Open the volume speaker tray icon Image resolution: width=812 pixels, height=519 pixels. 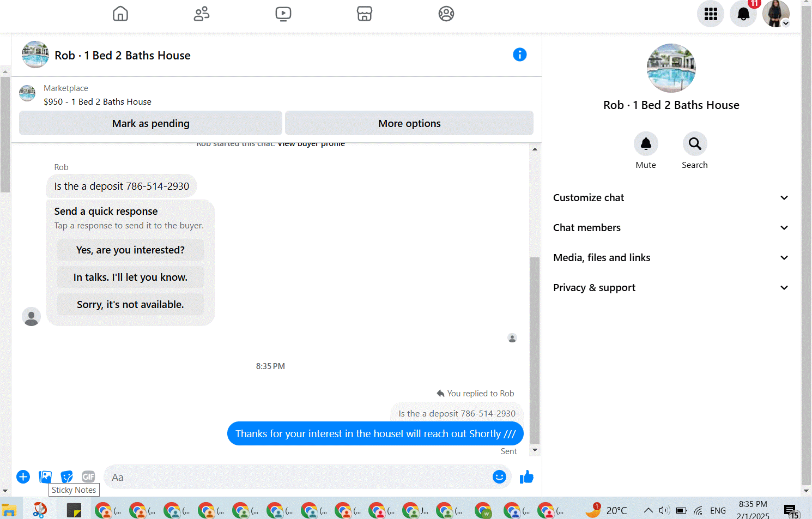(664, 510)
